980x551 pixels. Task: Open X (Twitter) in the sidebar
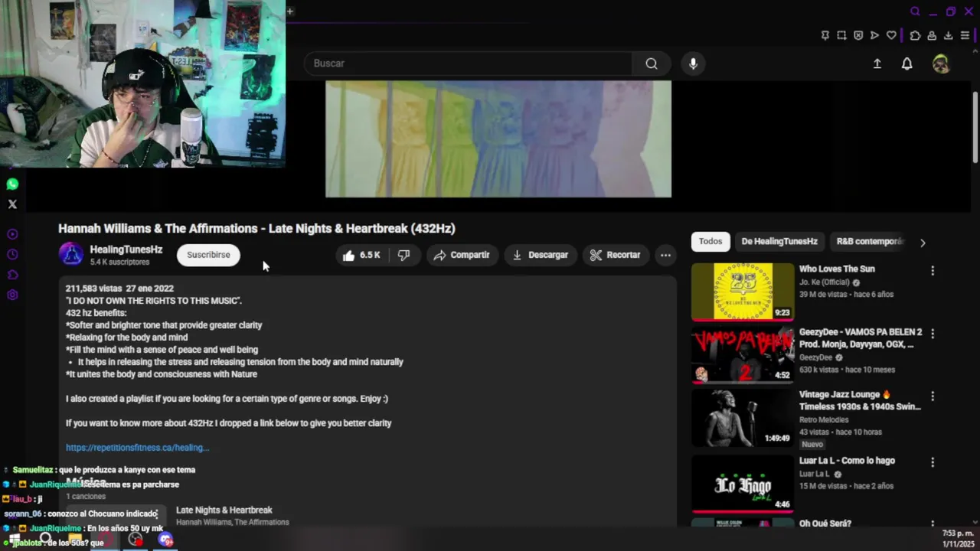[x=12, y=204]
